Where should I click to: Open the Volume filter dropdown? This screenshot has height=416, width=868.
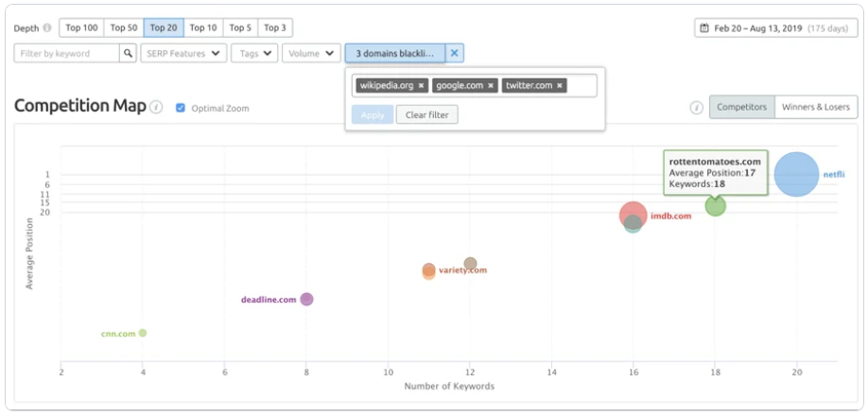311,54
